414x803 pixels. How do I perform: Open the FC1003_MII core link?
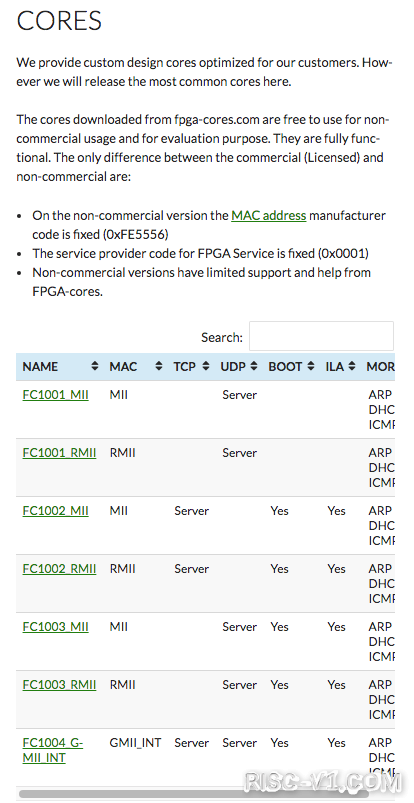pos(55,627)
